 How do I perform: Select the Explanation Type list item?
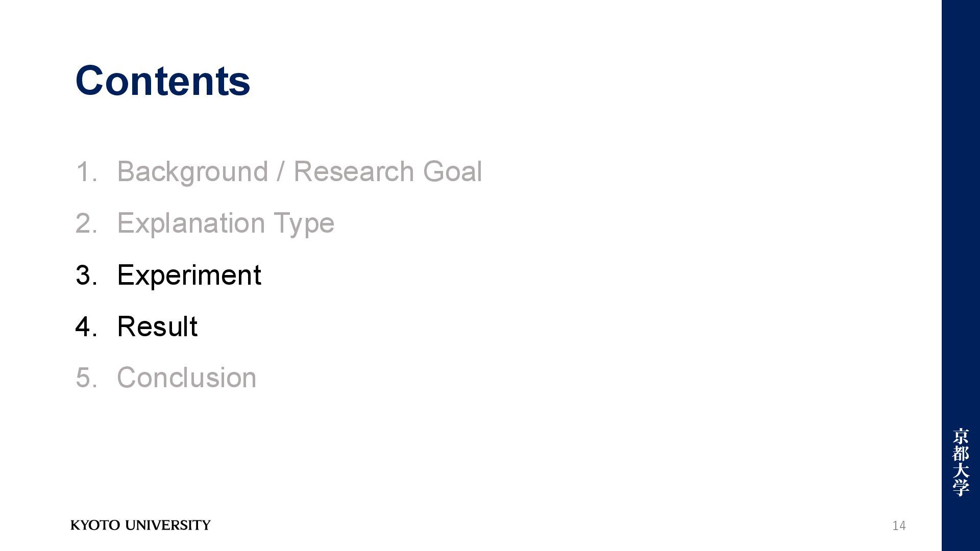point(226,223)
